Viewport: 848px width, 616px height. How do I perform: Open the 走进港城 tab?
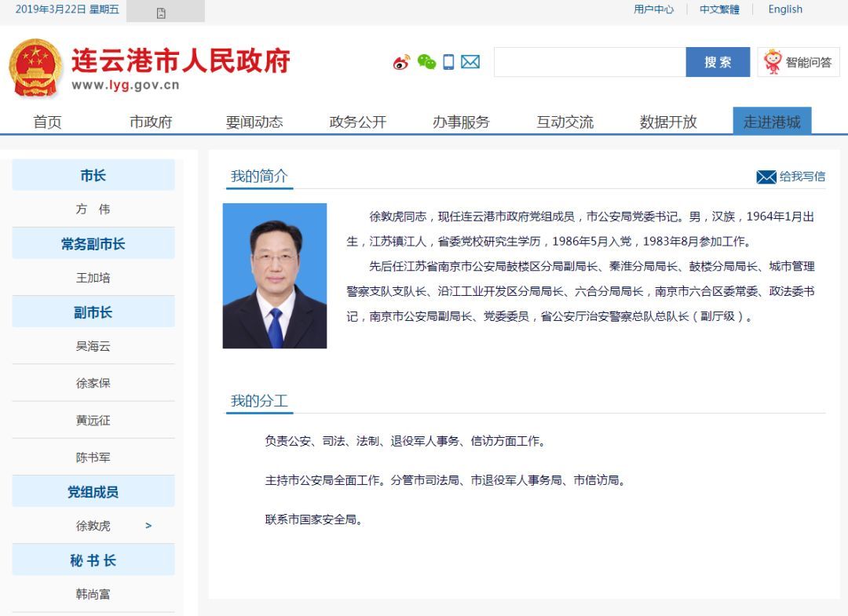point(772,122)
